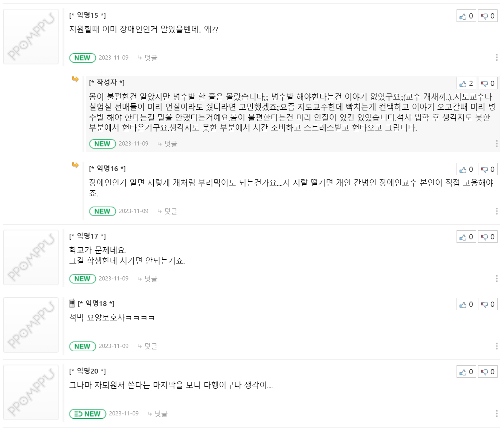The width and height of the screenshot is (504, 435).
Task: Upvote the 익명20 comment
Action: pyautogui.click(x=466, y=372)
